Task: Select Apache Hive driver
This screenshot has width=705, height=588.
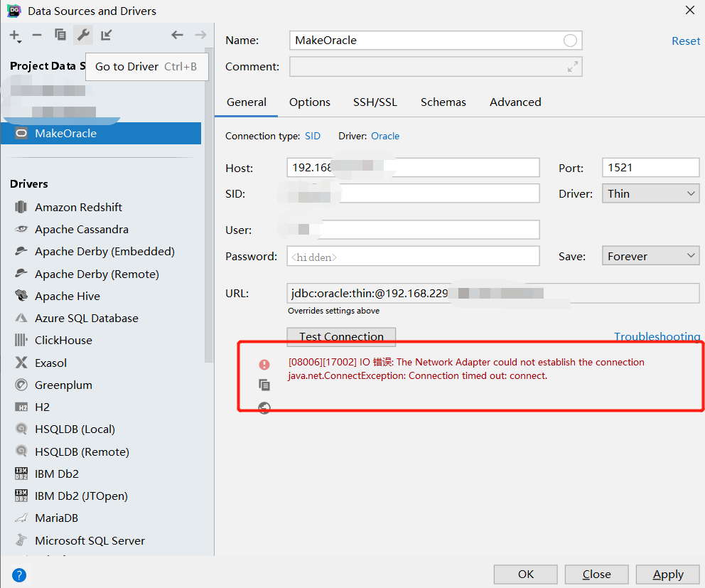Action: (68, 296)
